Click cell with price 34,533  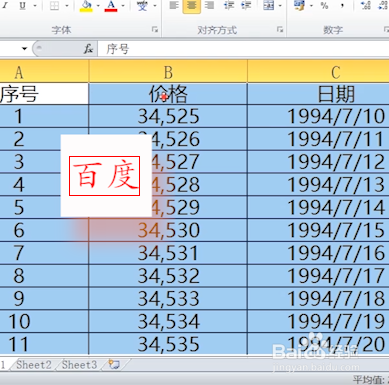tap(168, 299)
